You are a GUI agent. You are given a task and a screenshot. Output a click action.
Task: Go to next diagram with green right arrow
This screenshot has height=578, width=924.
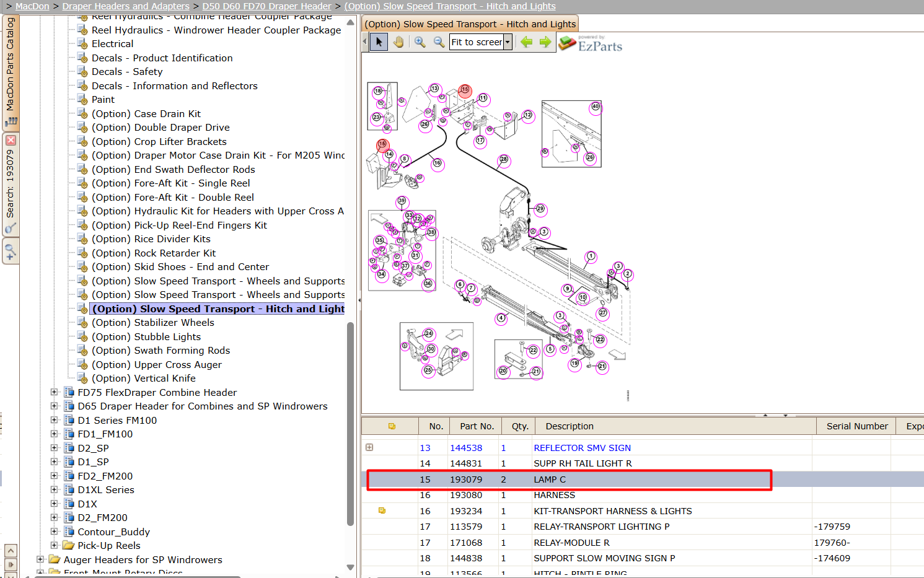pyautogui.click(x=545, y=42)
